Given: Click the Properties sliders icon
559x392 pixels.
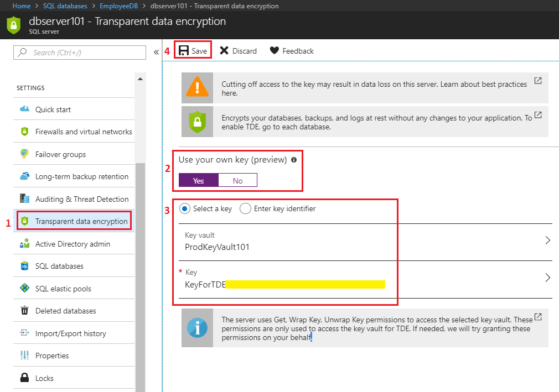Looking at the screenshot, I should tap(24, 356).
